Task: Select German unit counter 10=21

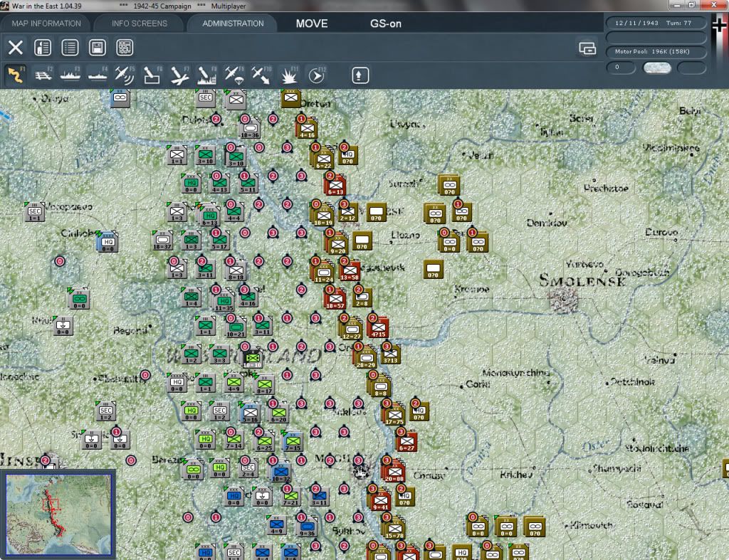Action: click(x=235, y=327)
